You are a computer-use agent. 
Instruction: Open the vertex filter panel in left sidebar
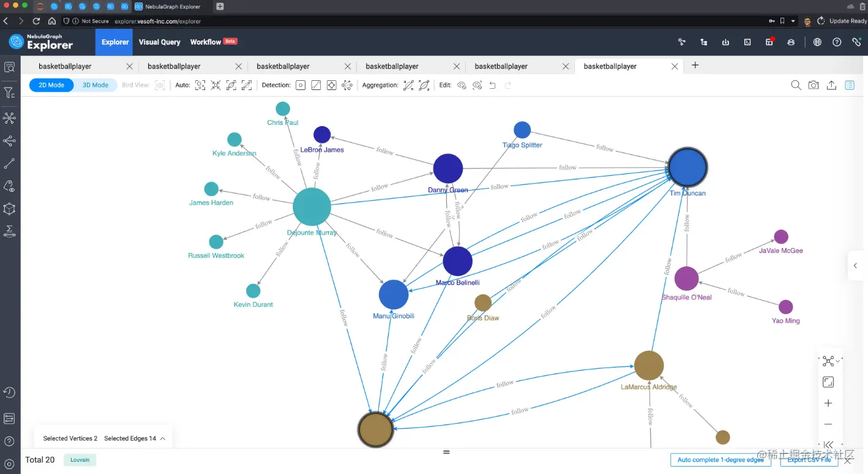tap(9, 93)
